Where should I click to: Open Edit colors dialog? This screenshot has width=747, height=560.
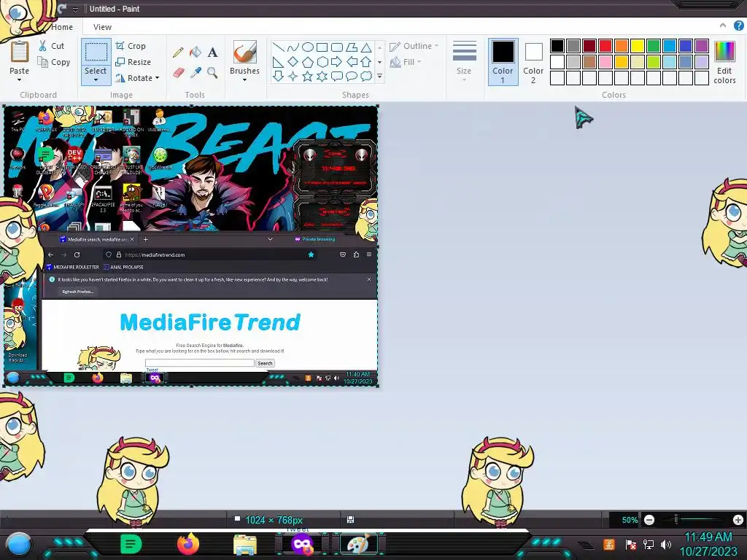[724, 63]
